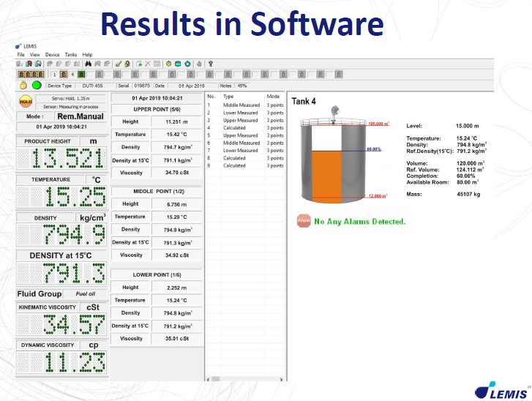
Task: Click the red-marked second toolbar icon
Action: 29,64
